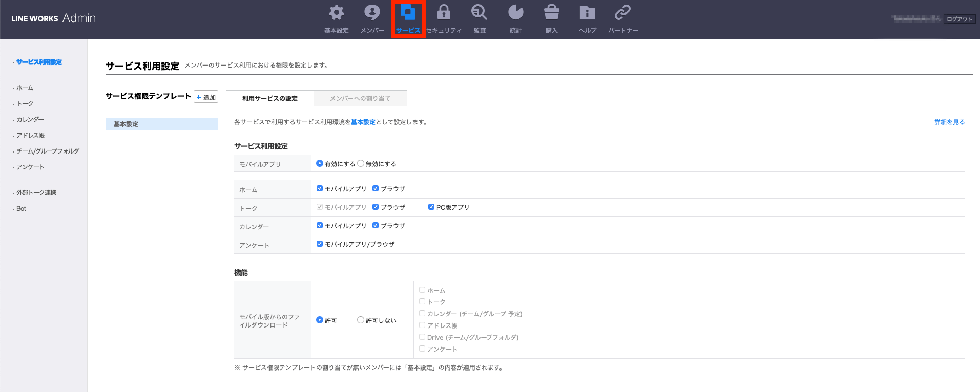The height and width of the screenshot is (392, 980).
Task: Select the 利用サービスの設定 tab
Action: (270, 98)
